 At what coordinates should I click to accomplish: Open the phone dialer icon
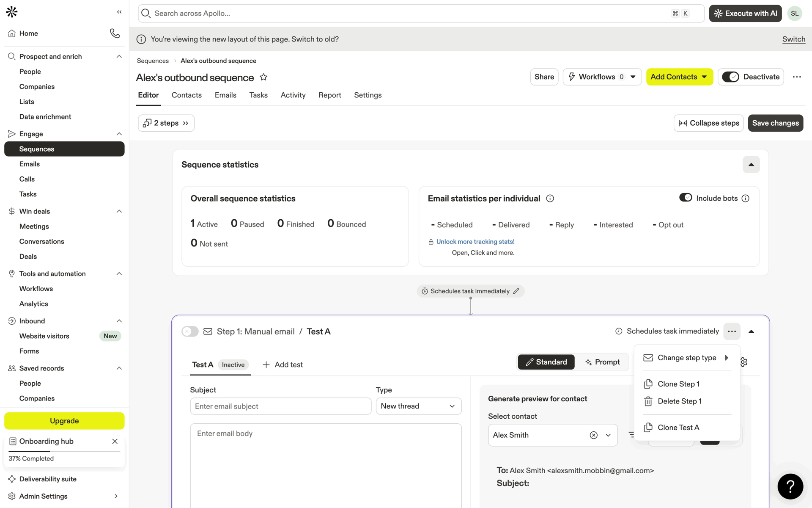point(115,33)
